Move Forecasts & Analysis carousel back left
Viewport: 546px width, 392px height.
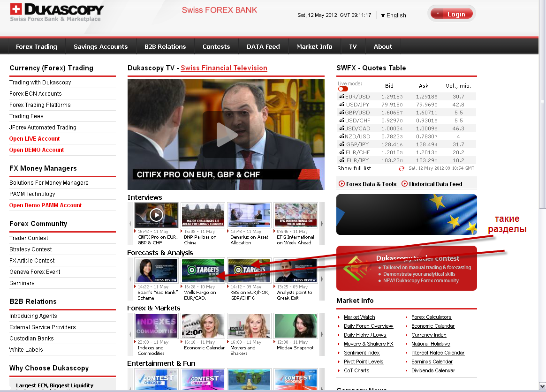130,279
